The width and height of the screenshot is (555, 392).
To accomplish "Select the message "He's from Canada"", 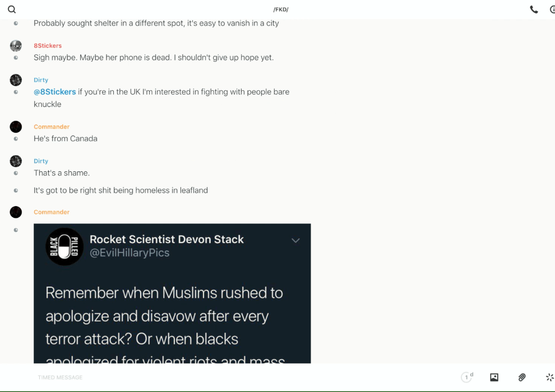I will (66, 139).
